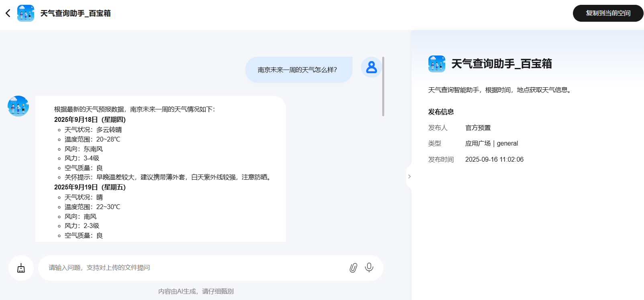This screenshot has width=644, height=300.
Task: Click the info panel title 天气查询助手_百宝箱
Action: click(x=501, y=64)
